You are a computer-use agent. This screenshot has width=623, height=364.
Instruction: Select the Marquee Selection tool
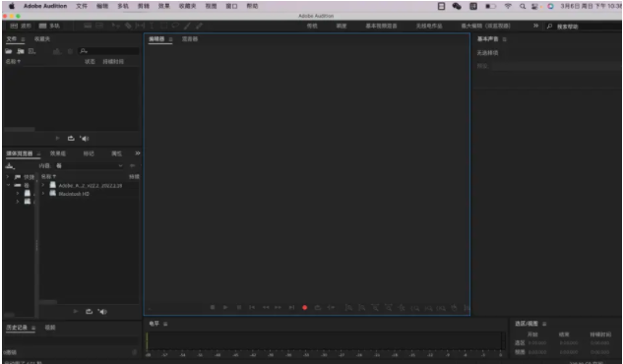click(x=163, y=26)
